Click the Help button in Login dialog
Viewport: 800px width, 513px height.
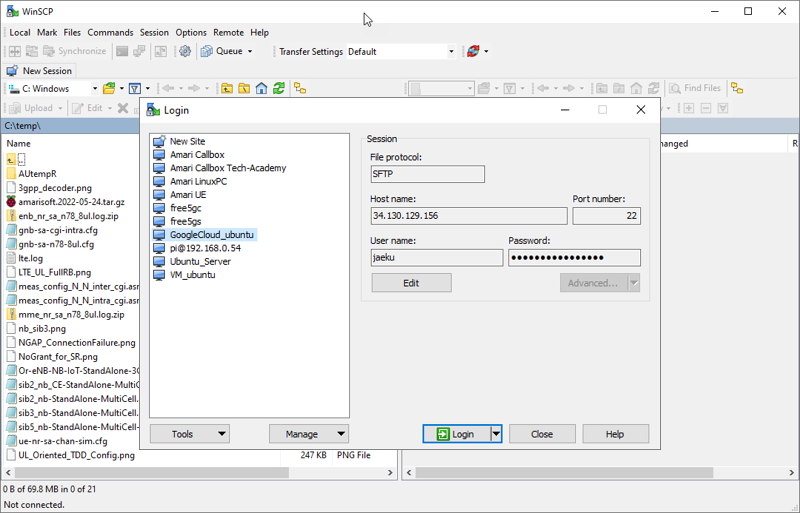[x=615, y=434]
